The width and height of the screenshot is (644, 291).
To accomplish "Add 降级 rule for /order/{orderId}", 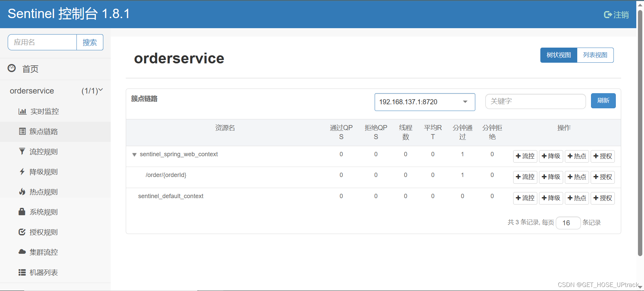I will coord(551,177).
